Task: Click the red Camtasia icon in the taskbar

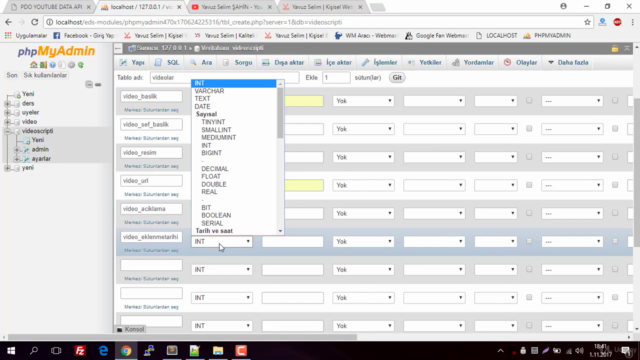Action: 241,351
